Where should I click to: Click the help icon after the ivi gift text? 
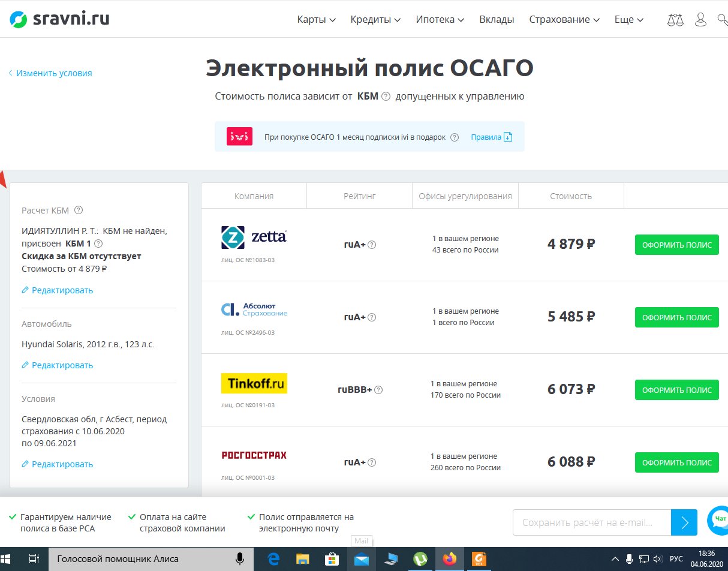point(455,137)
